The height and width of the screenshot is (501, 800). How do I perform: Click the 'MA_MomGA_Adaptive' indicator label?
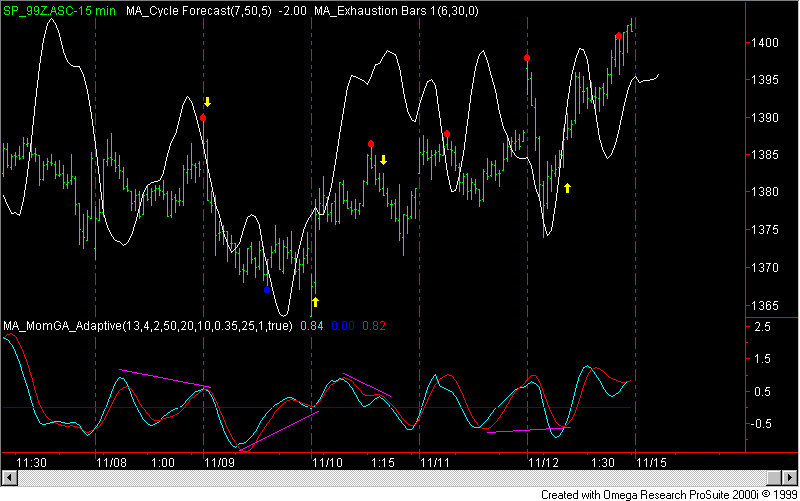148,325
